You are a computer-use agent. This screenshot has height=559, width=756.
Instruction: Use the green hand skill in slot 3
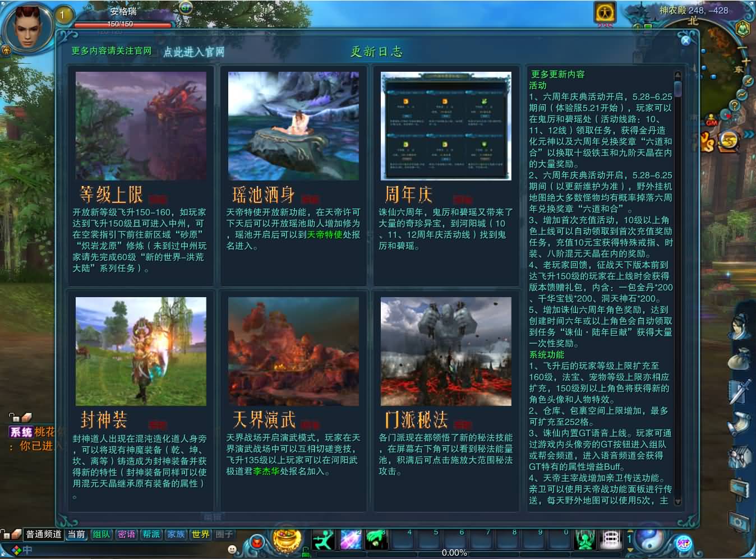coord(376,540)
